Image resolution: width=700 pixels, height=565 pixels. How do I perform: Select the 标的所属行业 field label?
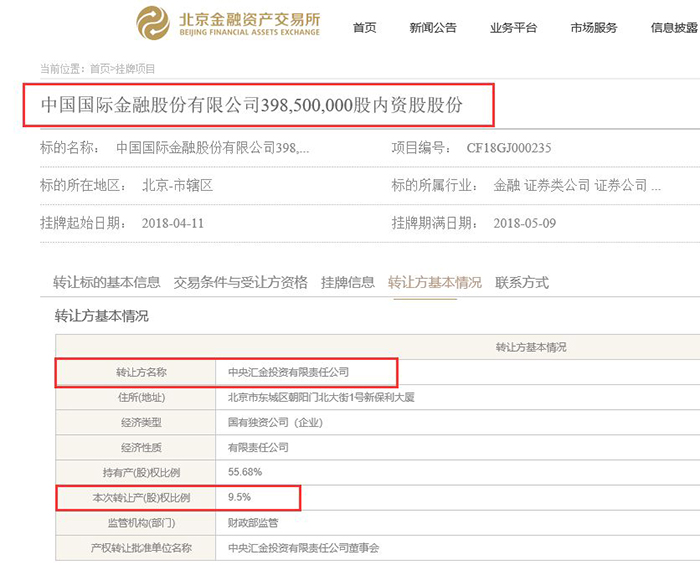[434, 185]
